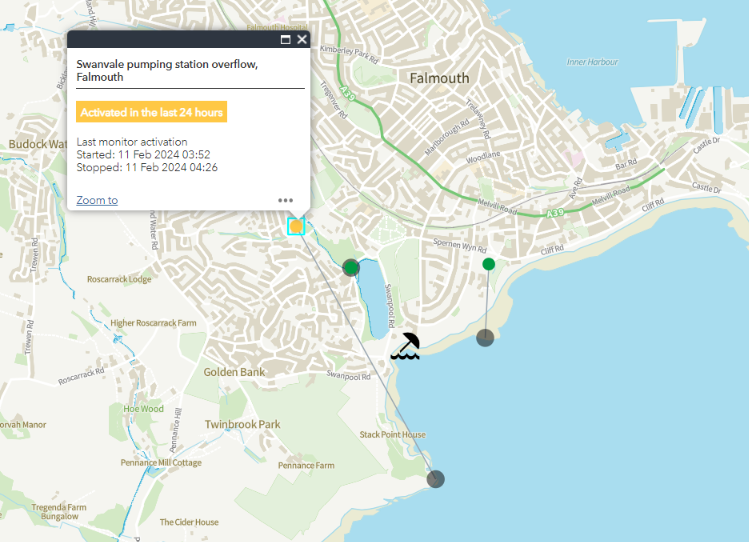The image size is (749, 542).
Task: Click the Tregenda Farm Bungalow label
Action: (x=59, y=511)
